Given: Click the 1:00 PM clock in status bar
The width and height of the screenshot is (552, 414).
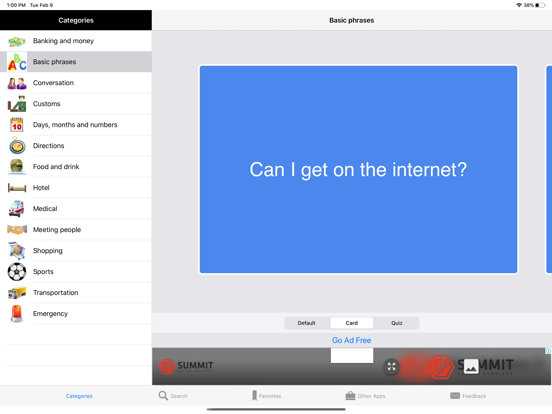Looking at the screenshot, I should (x=16, y=5).
